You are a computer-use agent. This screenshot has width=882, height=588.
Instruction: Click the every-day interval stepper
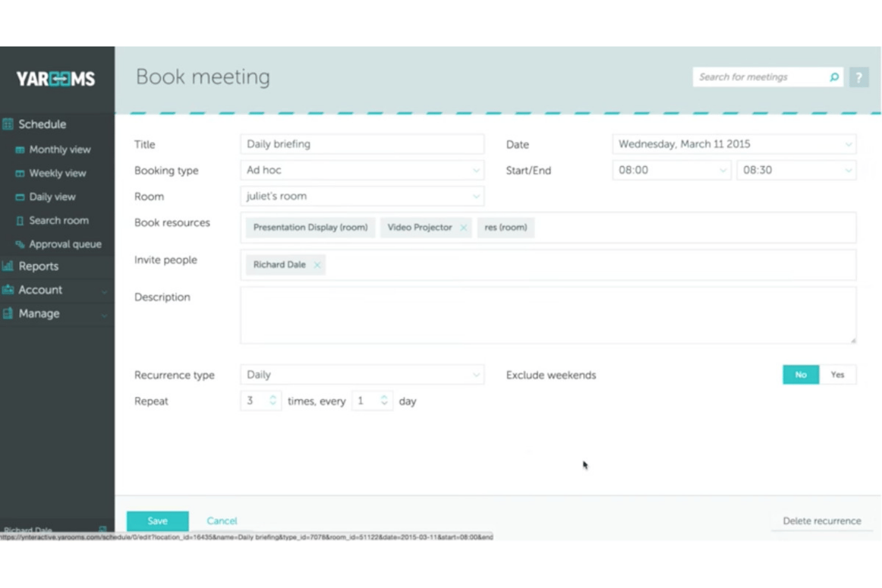[x=384, y=401]
